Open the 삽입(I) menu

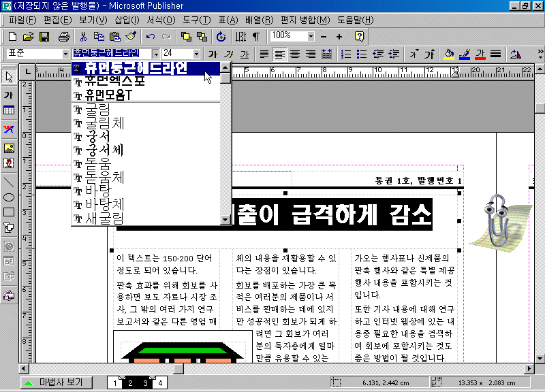coord(127,20)
